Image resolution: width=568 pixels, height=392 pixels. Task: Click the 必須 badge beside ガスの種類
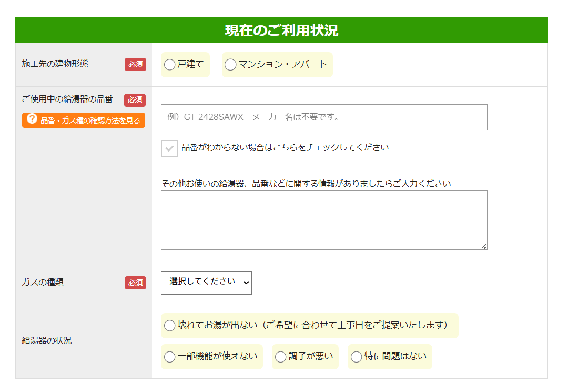(x=135, y=283)
